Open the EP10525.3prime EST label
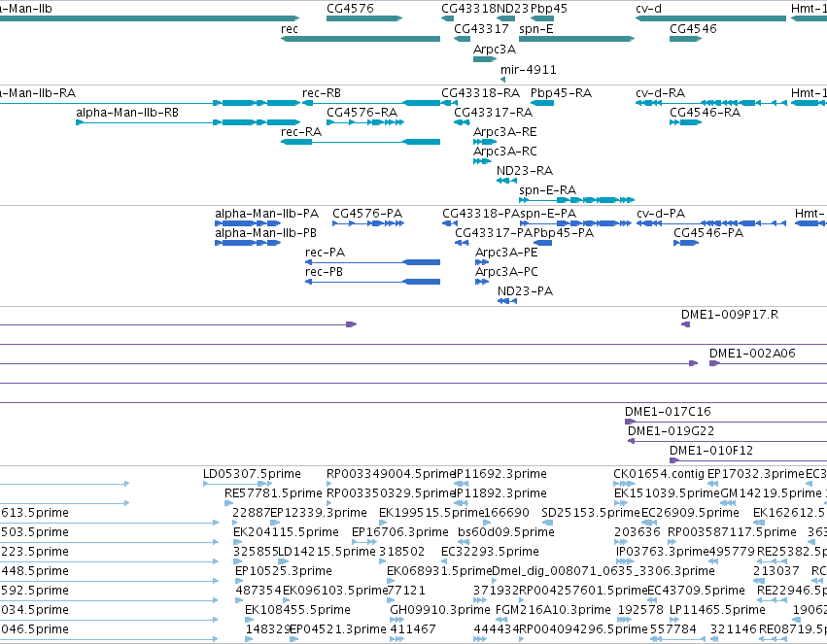 284,572
